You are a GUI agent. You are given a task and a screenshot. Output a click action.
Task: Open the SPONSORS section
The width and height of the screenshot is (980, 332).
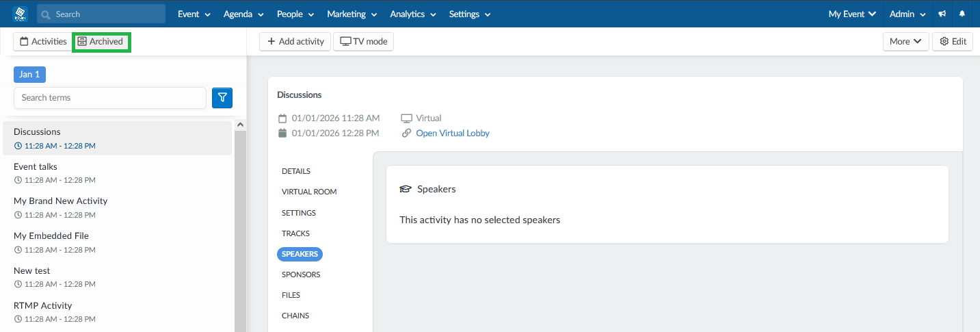point(301,274)
